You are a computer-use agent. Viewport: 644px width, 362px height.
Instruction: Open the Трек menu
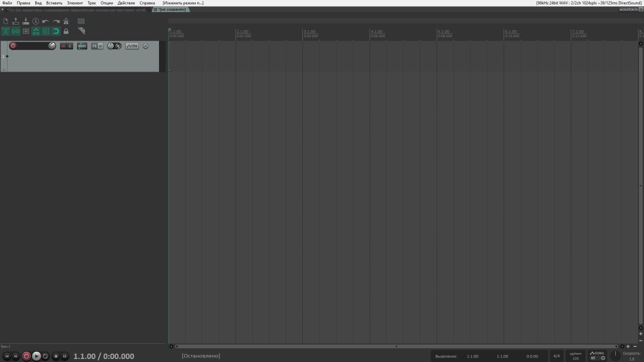(92, 3)
